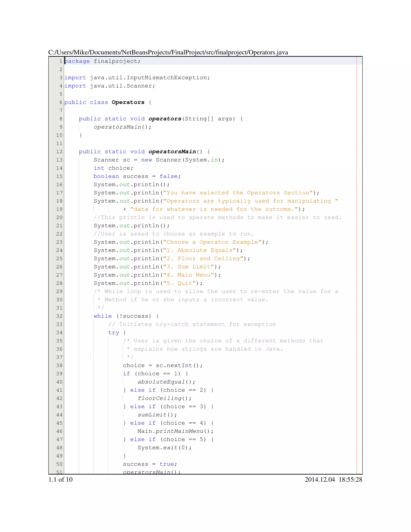Image resolution: width=411 pixels, height=532 pixels.
Task: Click the page indicator '1.1 of 10'
Action: [x=60, y=479]
